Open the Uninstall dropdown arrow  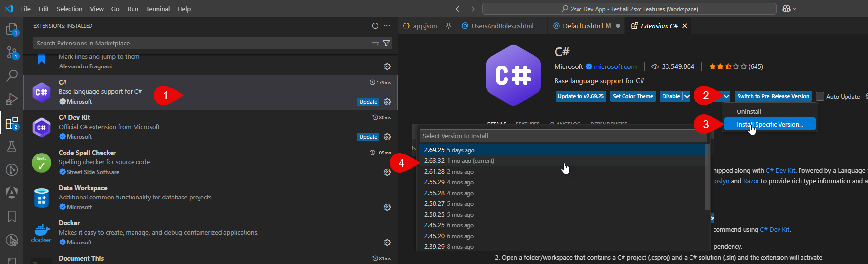point(727,96)
